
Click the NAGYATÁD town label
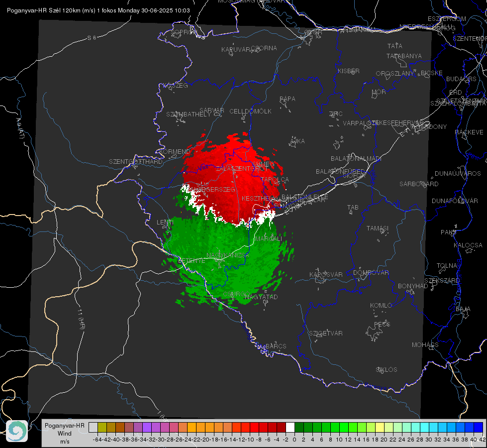[x=261, y=297]
